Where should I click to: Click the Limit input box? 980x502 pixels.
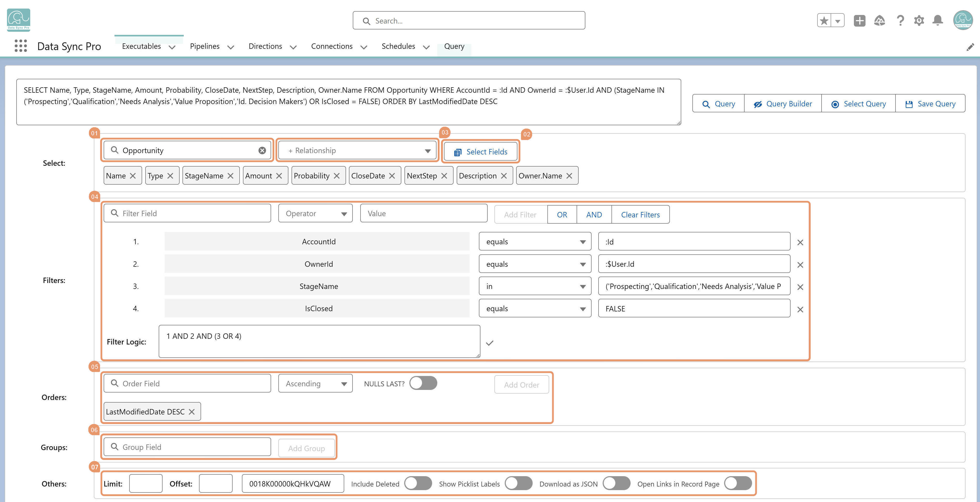(146, 483)
